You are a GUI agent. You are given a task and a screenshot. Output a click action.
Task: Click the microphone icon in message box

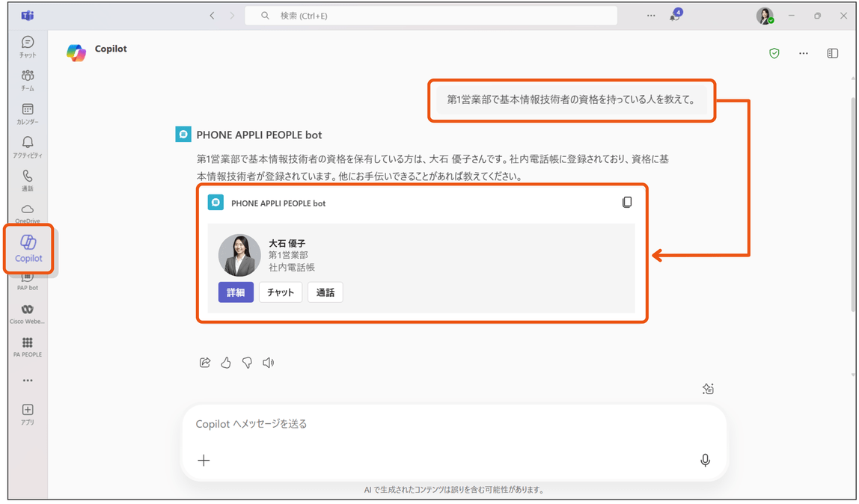coord(705,460)
